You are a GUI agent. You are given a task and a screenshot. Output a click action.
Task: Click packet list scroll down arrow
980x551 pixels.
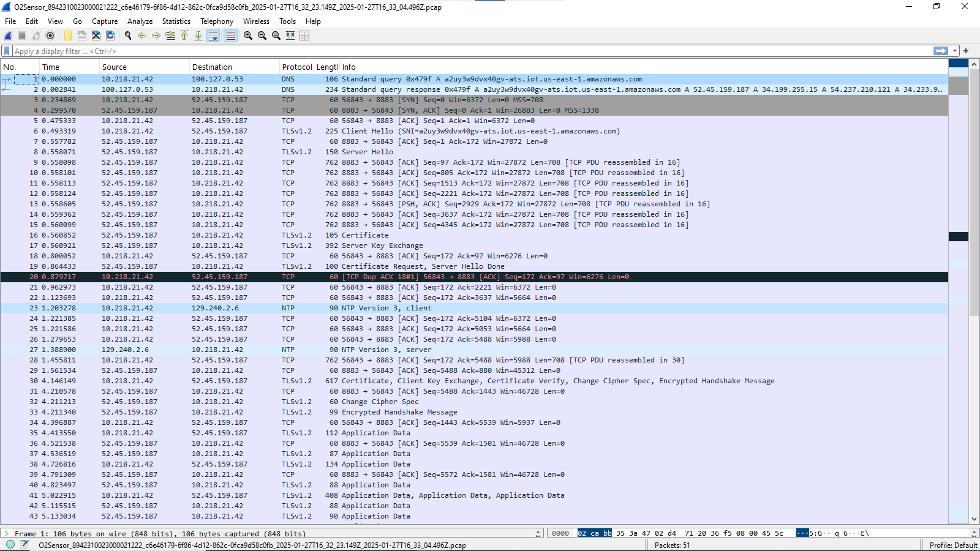pyautogui.click(x=974, y=519)
